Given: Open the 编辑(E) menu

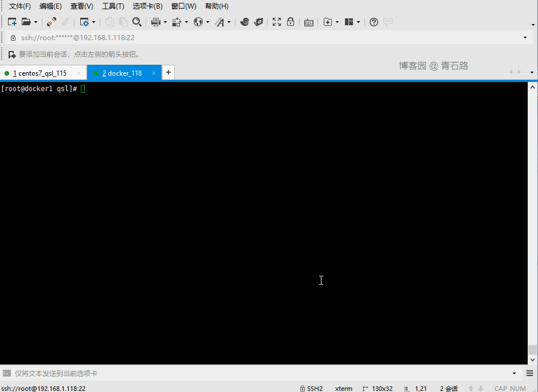Looking at the screenshot, I should [x=50, y=6].
